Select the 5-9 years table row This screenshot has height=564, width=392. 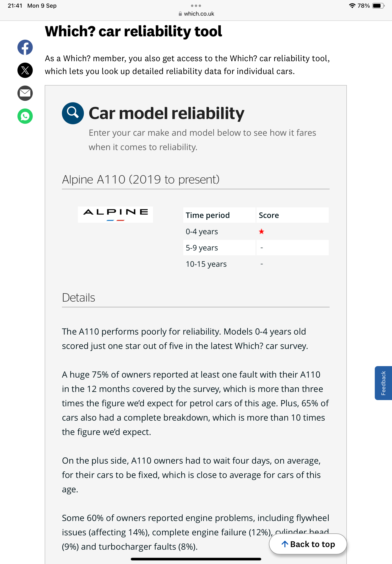point(256,248)
